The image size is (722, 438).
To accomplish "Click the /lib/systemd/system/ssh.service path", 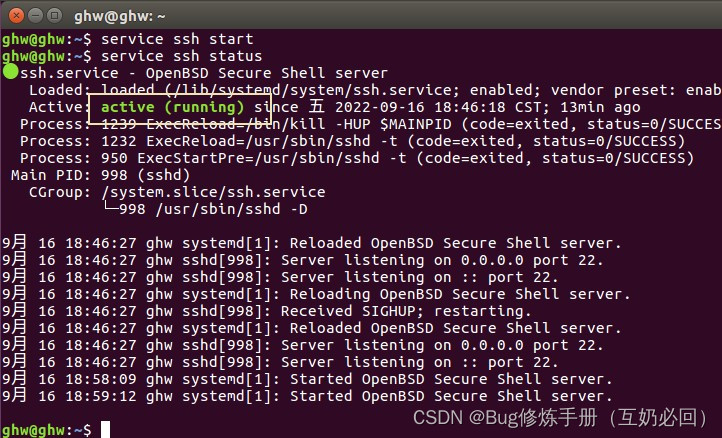I will [313, 90].
